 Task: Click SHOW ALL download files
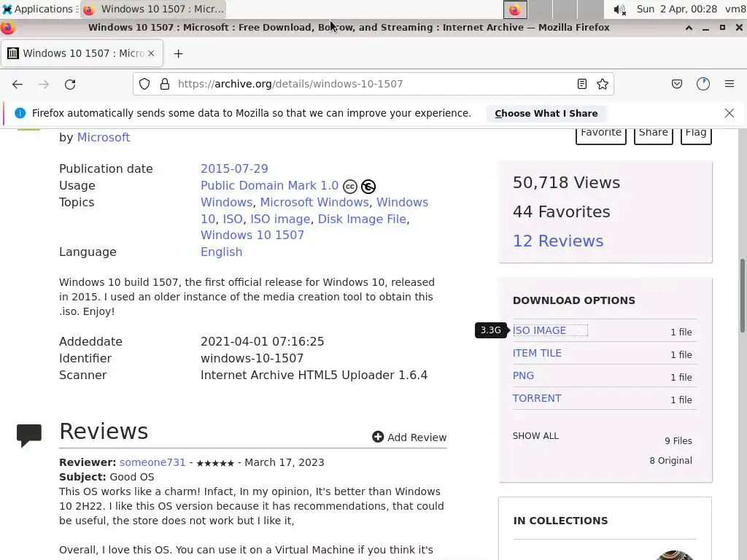(x=535, y=436)
